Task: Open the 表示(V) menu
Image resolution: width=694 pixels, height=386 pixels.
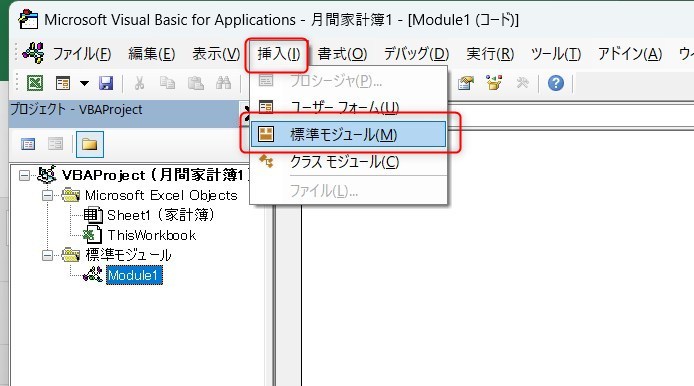Action: click(x=216, y=54)
